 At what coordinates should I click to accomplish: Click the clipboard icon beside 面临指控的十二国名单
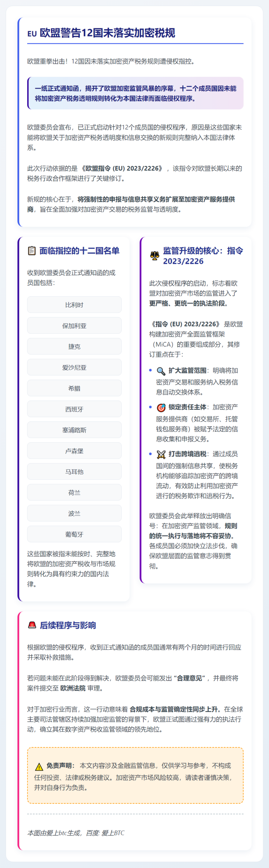pos(32,251)
